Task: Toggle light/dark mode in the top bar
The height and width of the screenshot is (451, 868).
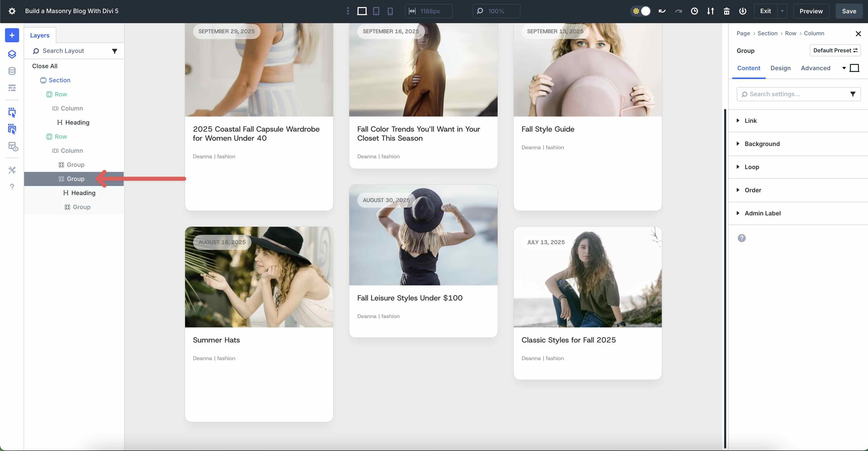Action: coord(640,11)
